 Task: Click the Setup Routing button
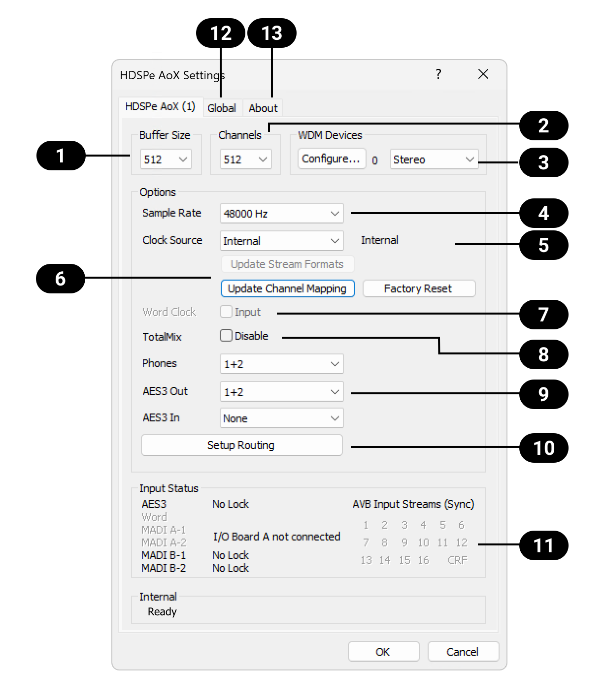point(241,445)
